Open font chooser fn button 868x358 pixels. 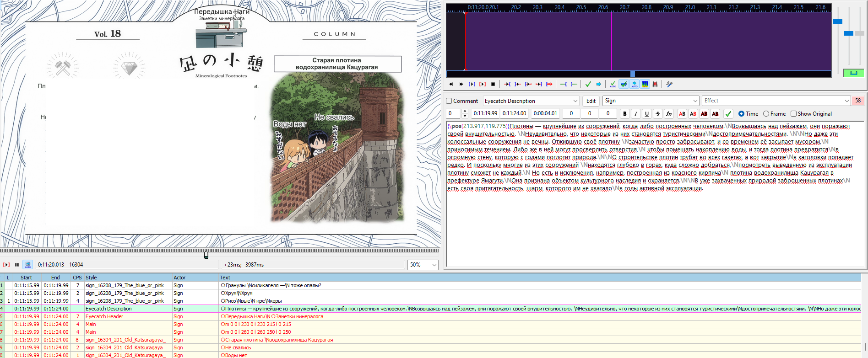coord(669,114)
